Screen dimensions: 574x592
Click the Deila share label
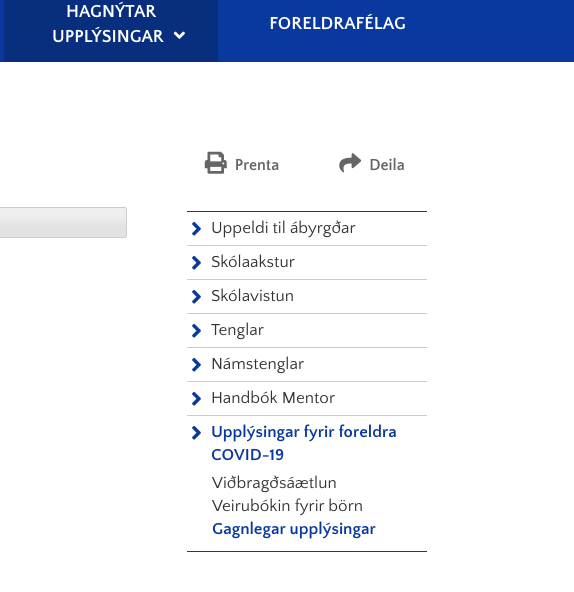(387, 165)
